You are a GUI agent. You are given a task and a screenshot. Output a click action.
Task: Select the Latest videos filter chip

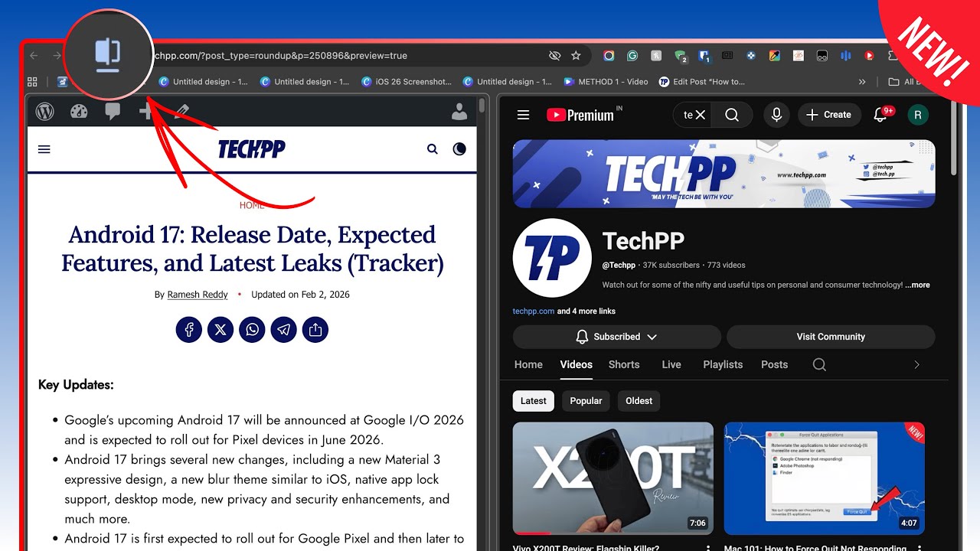tap(534, 401)
